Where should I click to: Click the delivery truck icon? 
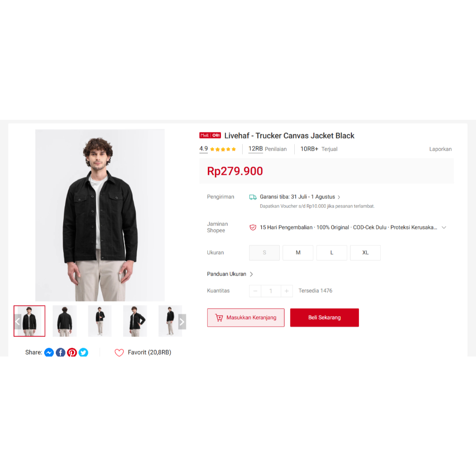click(253, 197)
